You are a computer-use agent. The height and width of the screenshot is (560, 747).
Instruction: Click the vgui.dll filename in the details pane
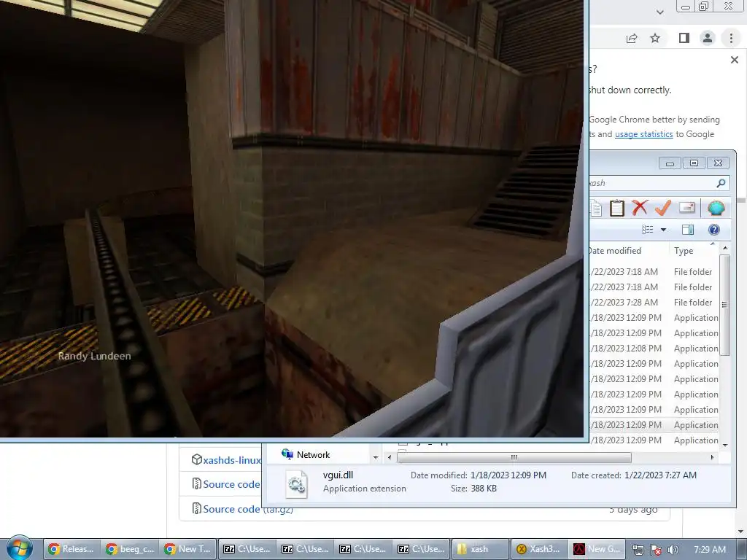point(338,475)
